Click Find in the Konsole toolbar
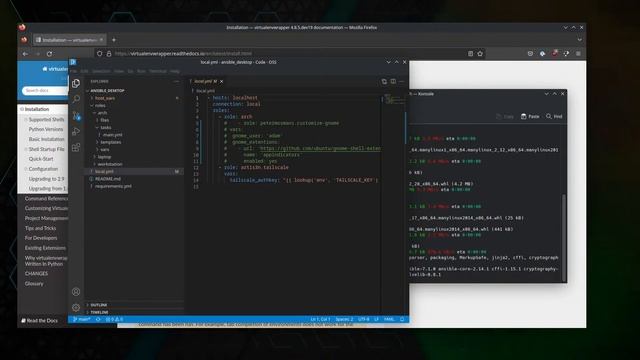The width and height of the screenshot is (640, 360). [554, 116]
